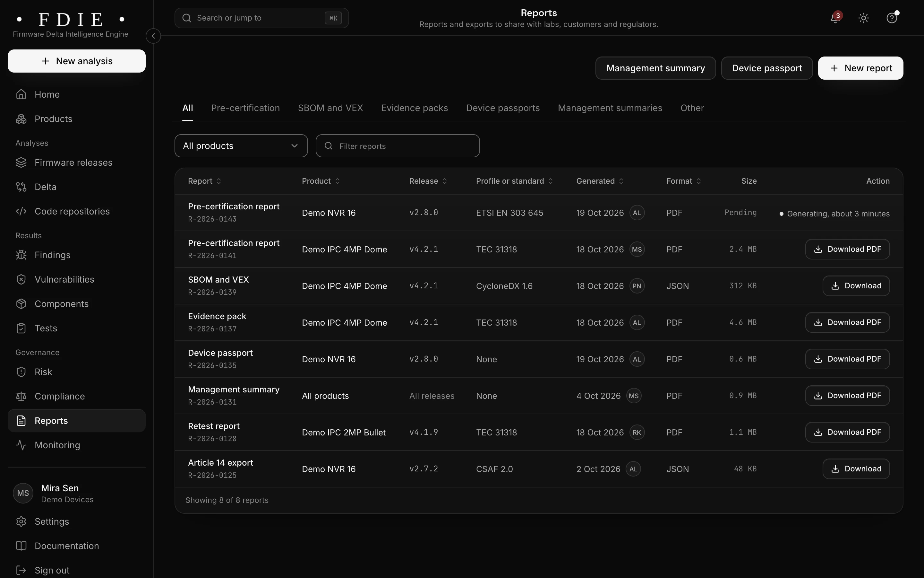
Task: Click the New analysis button
Action: point(77,61)
